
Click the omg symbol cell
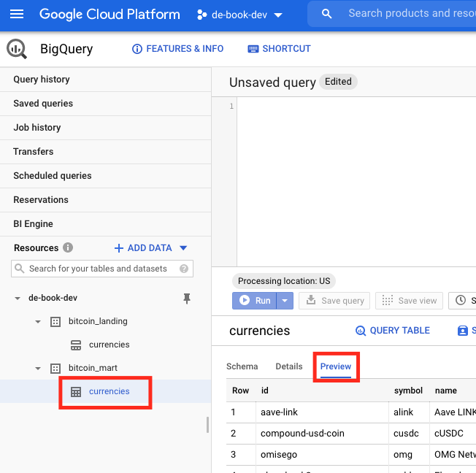[409, 455]
